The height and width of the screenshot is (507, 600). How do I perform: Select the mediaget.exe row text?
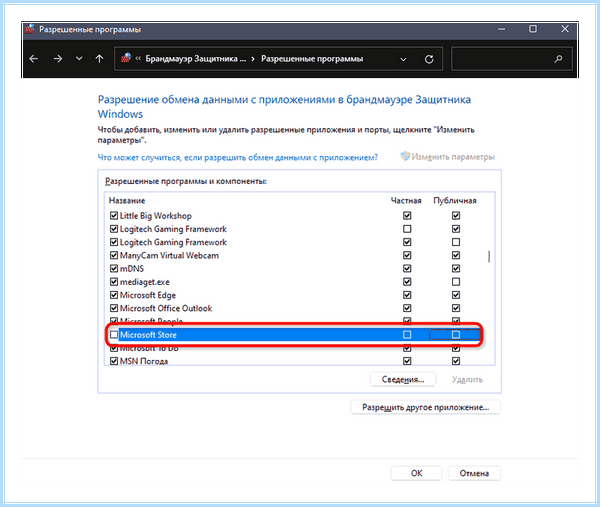coord(145,282)
